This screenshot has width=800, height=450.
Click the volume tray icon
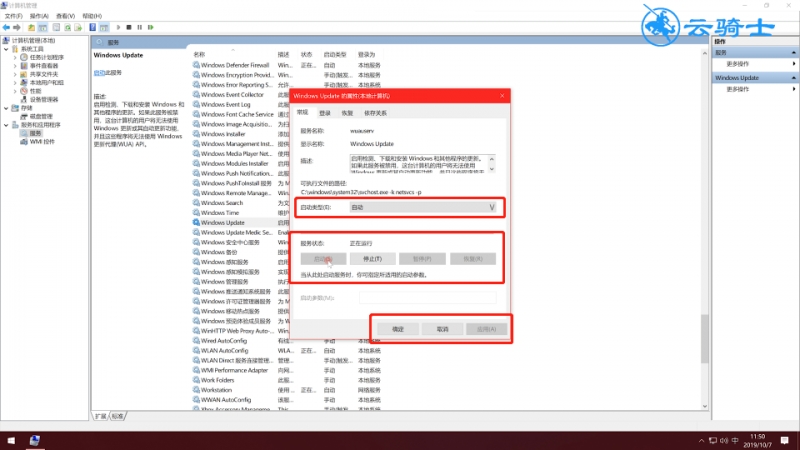tap(723, 440)
